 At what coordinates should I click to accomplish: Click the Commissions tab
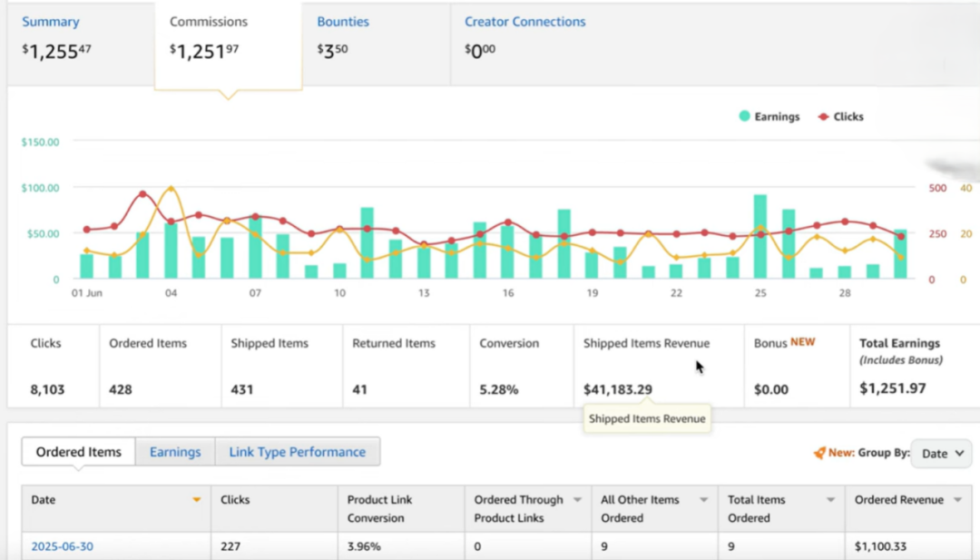(x=209, y=22)
